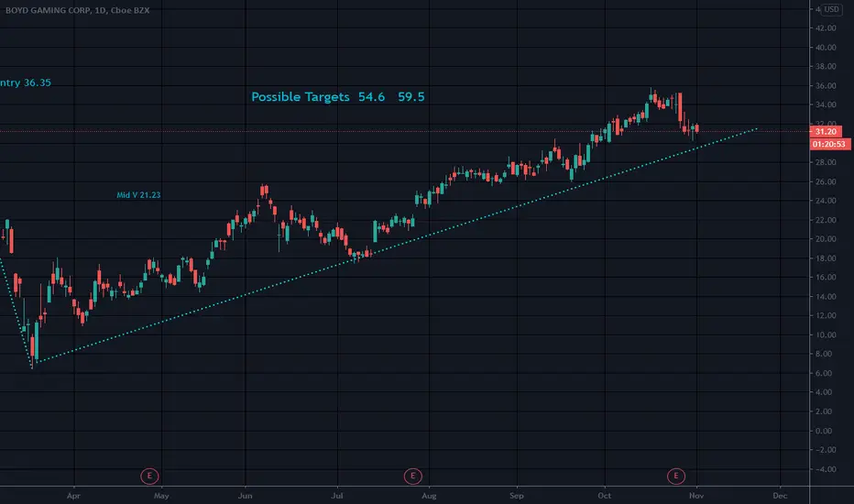Select the 'Possible Targets 54.6 59.5' annotation

click(x=338, y=97)
